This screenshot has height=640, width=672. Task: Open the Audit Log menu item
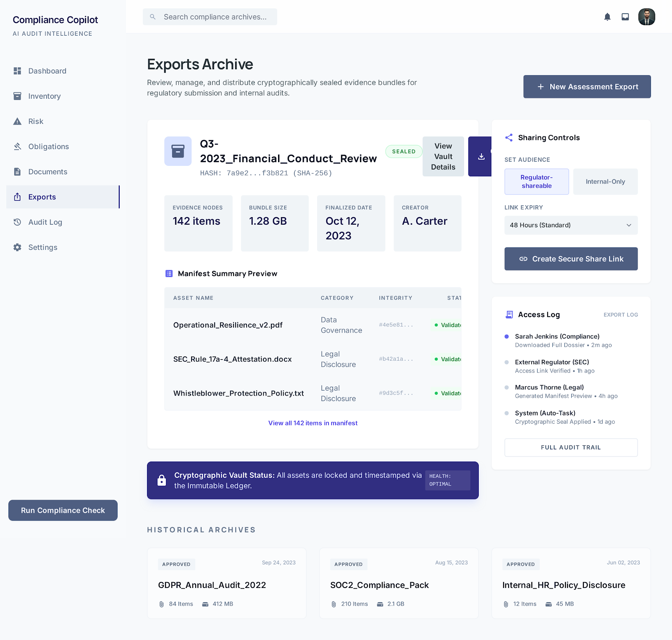click(45, 222)
